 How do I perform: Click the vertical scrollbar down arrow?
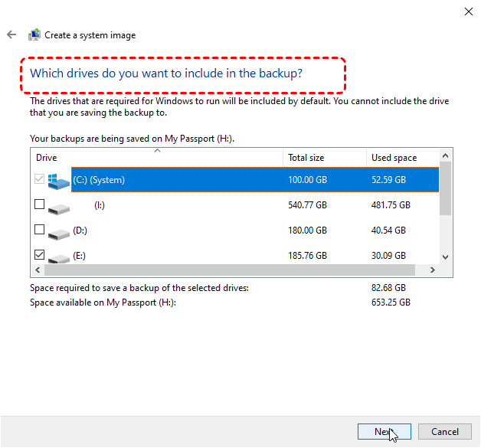[446, 258]
